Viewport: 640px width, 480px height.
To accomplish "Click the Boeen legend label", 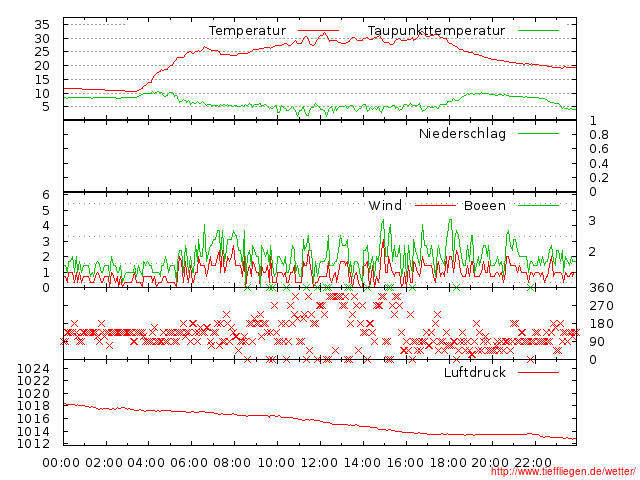I will pyautogui.click(x=485, y=206).
